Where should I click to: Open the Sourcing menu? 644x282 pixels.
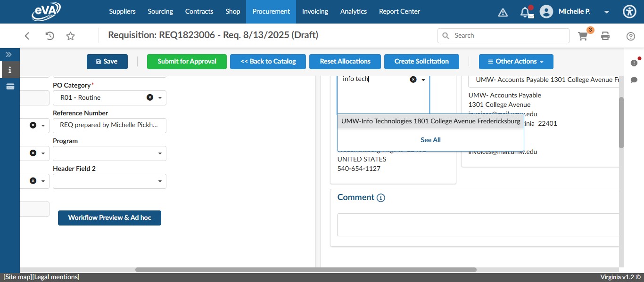click(160, 12)
